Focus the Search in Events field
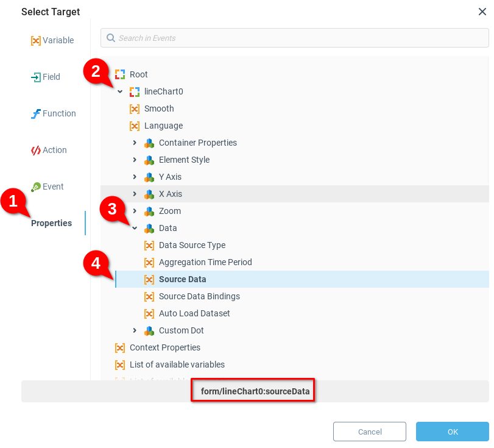Screen dimensions: 494x448 click(298, 38)
